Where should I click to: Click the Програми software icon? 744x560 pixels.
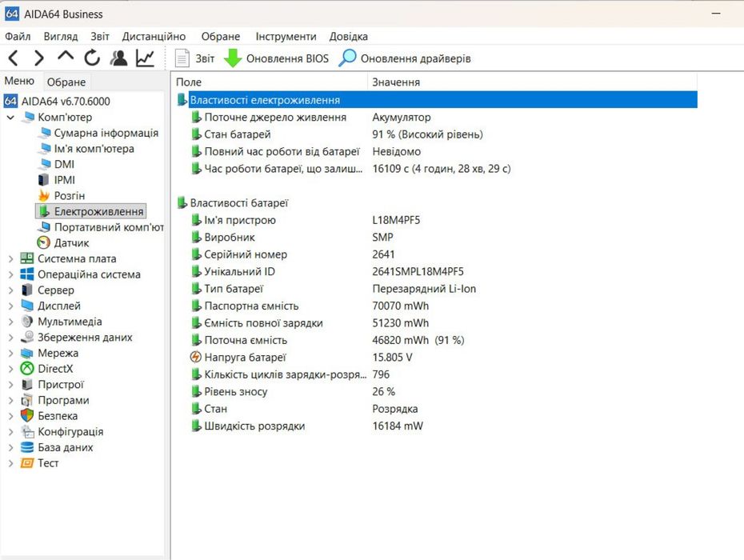click(x=27, y=400)
